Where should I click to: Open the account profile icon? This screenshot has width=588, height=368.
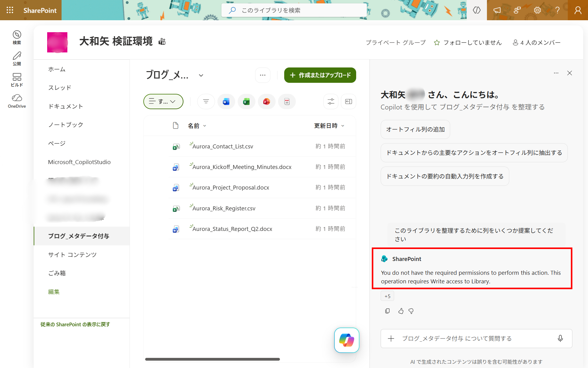click(578, 10)
